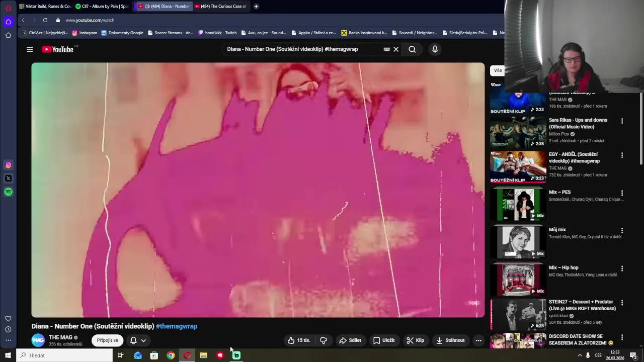Open Opera sidebar home icon
The image size is (644, 362).
tap(8, 22)
